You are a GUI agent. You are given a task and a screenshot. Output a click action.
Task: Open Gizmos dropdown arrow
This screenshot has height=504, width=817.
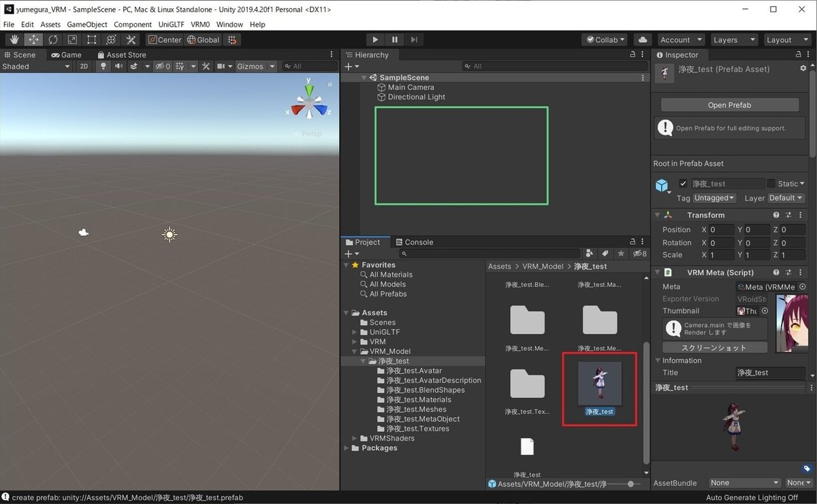(x=272, y=66)
